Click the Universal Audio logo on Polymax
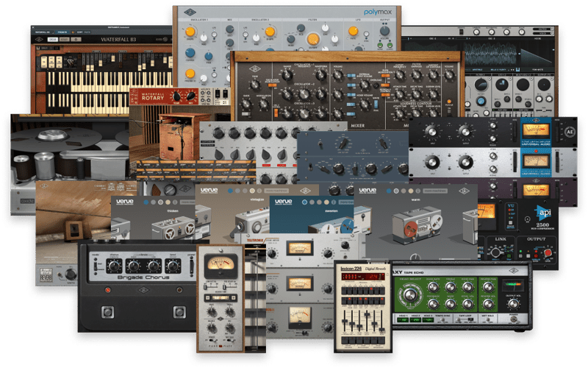Screen dimensions: 588x368 click(x=190, y=13)
